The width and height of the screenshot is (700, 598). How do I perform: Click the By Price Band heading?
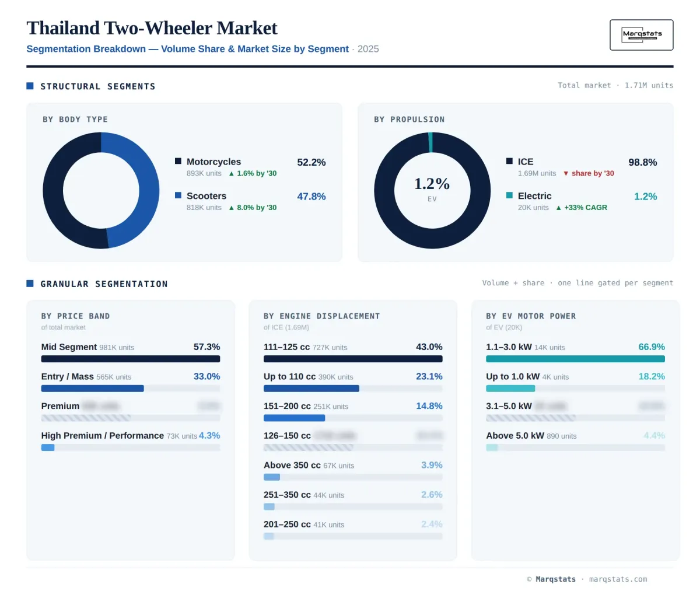75,316
